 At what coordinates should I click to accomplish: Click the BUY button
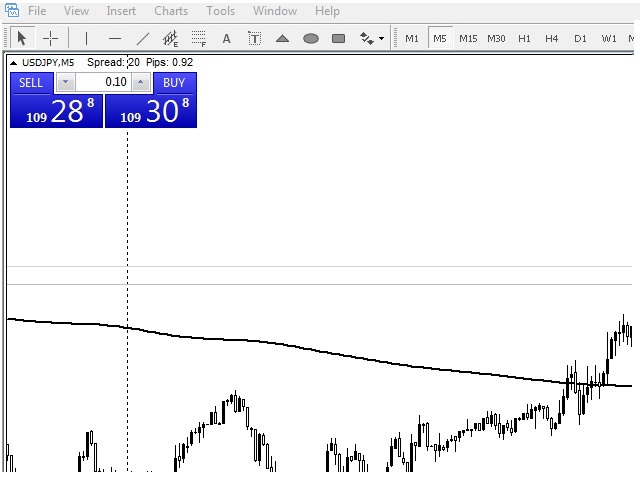174,83
